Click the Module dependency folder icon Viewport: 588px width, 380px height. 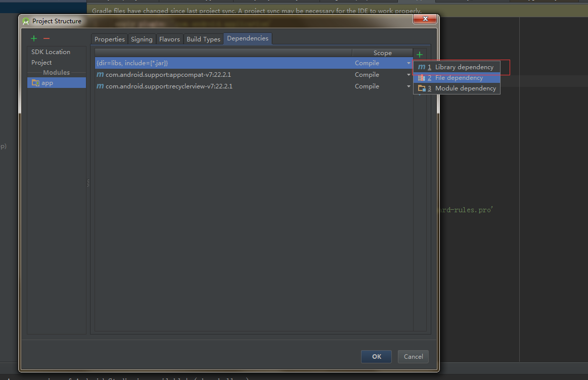[x=422, y=88]
